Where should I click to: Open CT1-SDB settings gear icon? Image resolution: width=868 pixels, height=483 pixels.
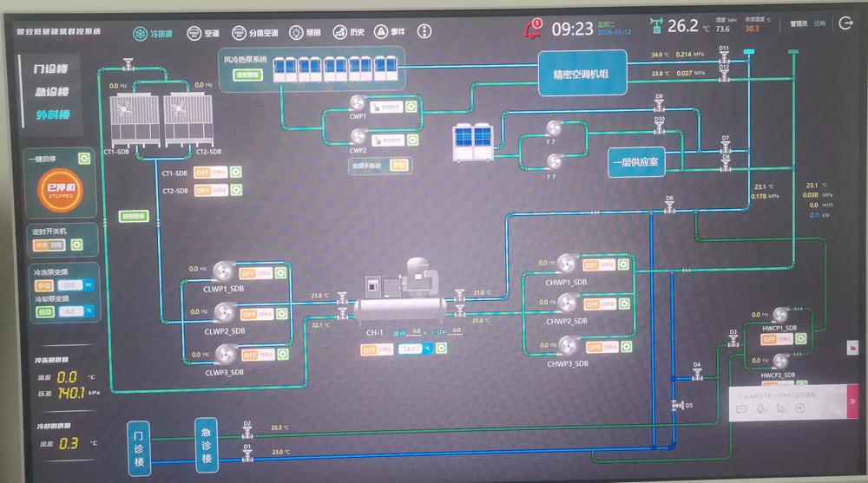coord(236,172)
